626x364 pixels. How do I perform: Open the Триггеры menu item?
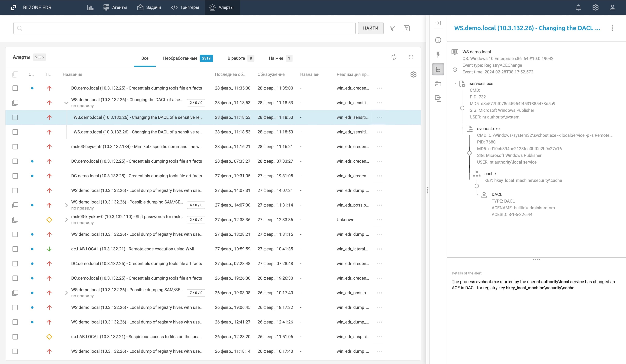tap(185, 7)
